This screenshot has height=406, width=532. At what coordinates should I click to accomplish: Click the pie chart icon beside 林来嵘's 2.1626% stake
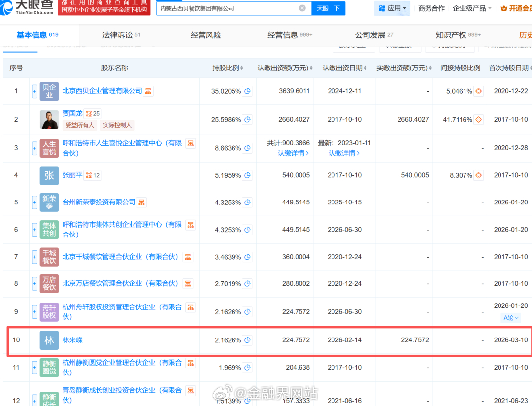[x=248, y=340]
